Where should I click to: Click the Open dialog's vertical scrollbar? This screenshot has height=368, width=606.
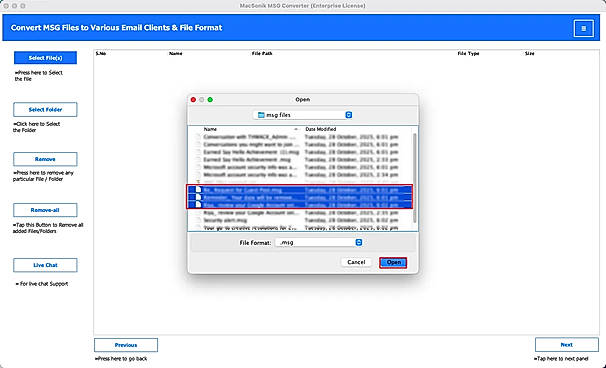click(x=415, y=178)
